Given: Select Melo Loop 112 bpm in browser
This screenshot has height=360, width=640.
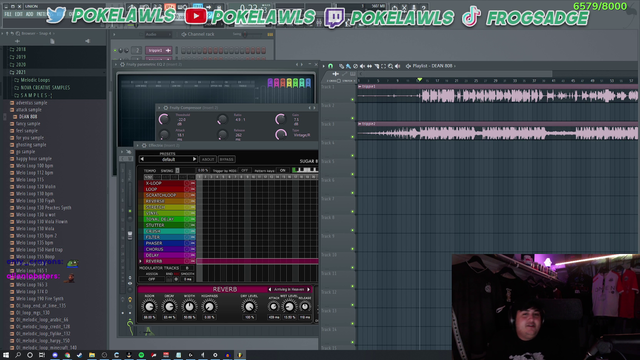Looking at the screenshot, I should point(34,173).
